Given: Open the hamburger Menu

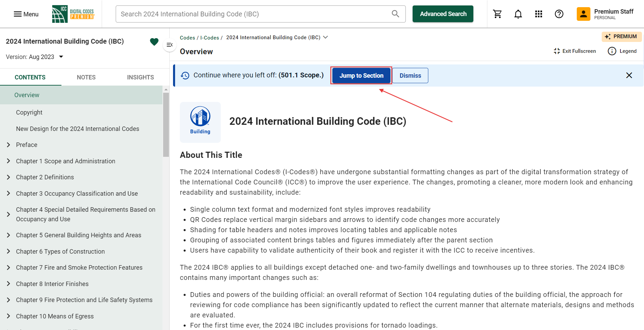Looking at the screenshot, I should [x=26, y=14].
